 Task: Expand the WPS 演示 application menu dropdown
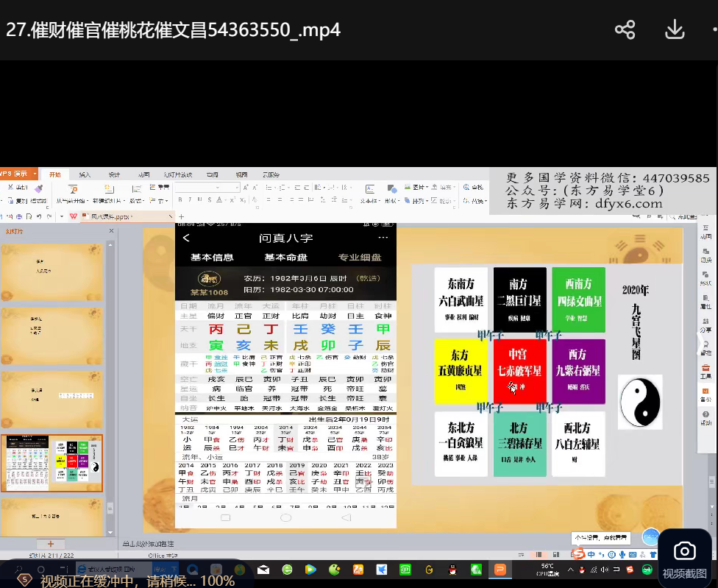33,174
